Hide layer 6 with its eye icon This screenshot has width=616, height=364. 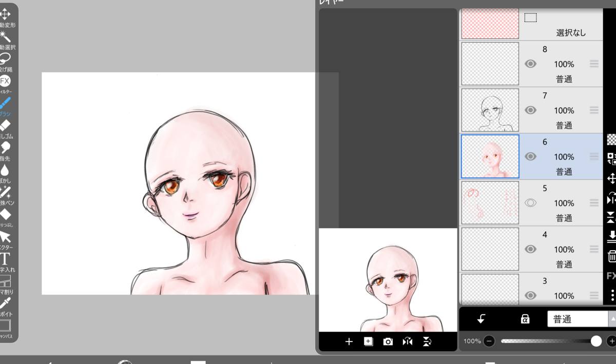pos(531,156)
